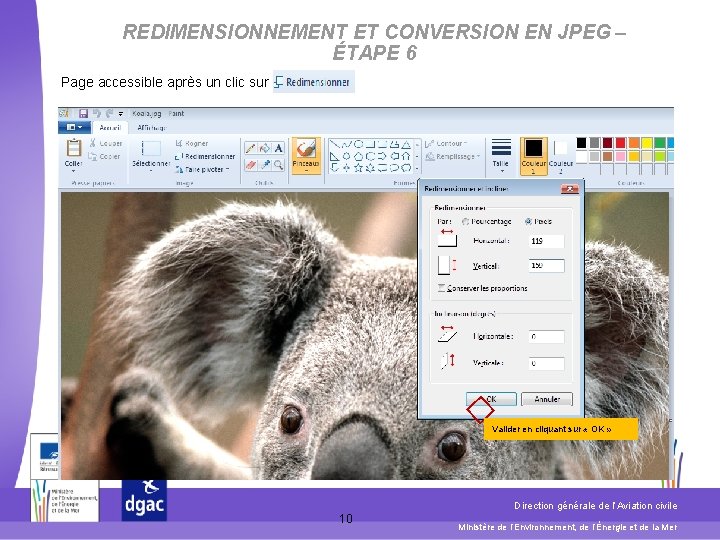Select the Triangle shape in Formes gallery

tap(406, 145)
